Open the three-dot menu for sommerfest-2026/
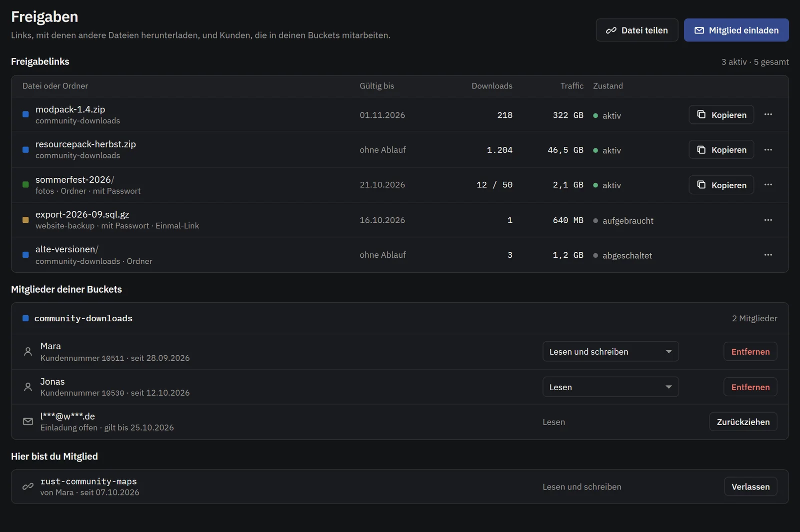Image resolution: width=800 pixels, height=532 pixels. click(768, 185)
